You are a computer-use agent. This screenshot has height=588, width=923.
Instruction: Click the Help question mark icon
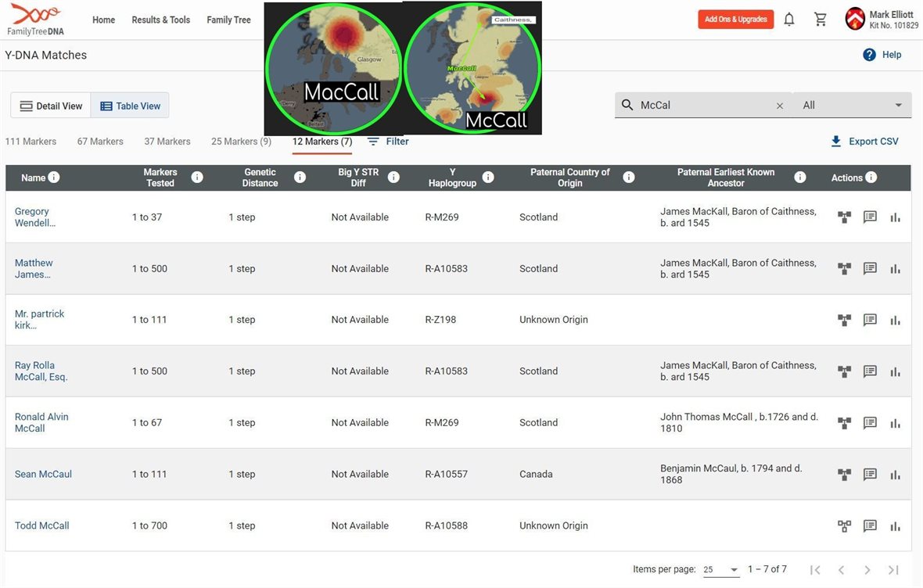click(x=869, y=55)
